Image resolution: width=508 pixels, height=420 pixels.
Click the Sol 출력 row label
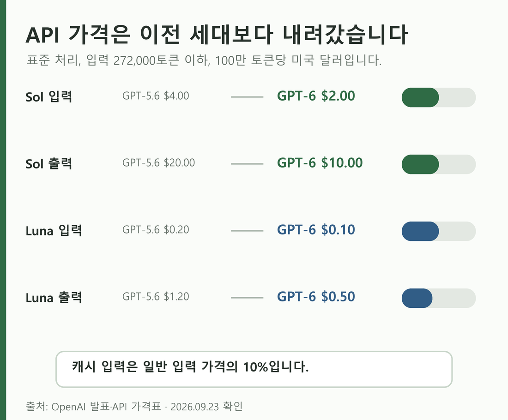click(48, 163)
